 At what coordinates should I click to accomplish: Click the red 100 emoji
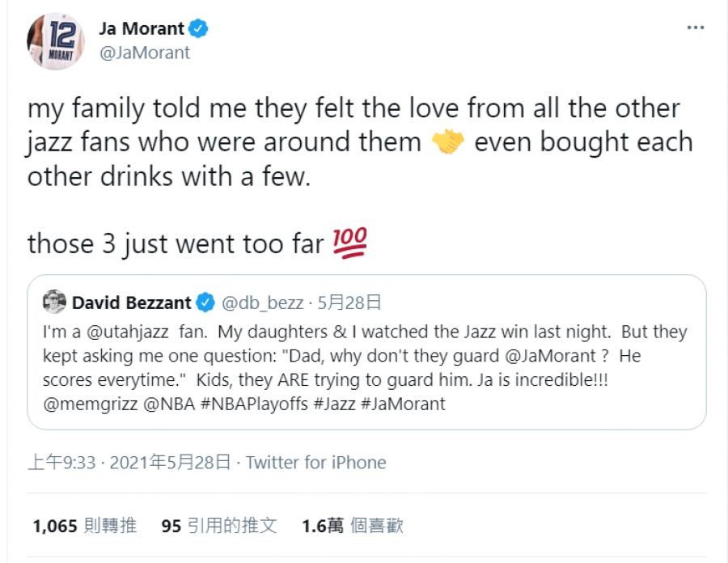[x=349, y=242]
